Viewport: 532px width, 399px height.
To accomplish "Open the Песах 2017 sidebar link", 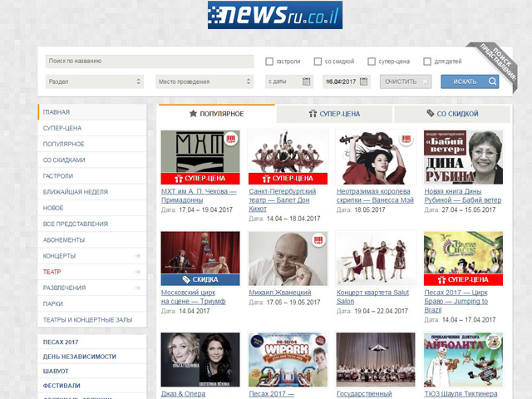I will click(61, 342).
